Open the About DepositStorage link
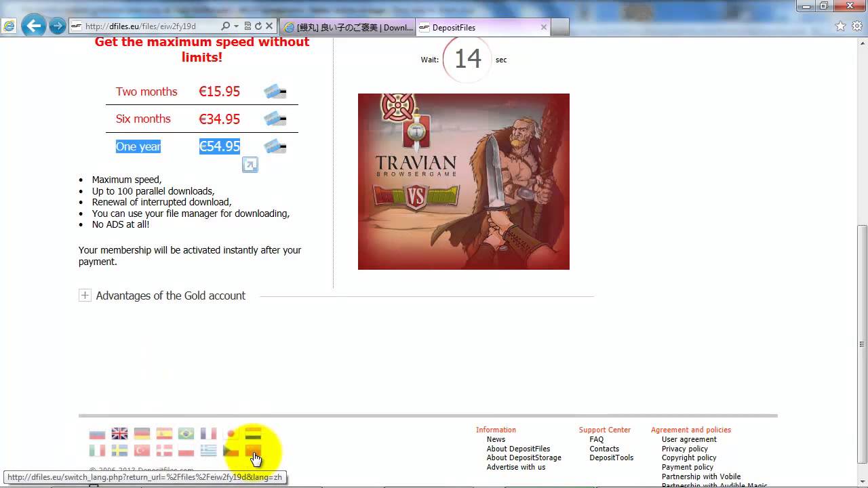 click(x=524, y=457)
